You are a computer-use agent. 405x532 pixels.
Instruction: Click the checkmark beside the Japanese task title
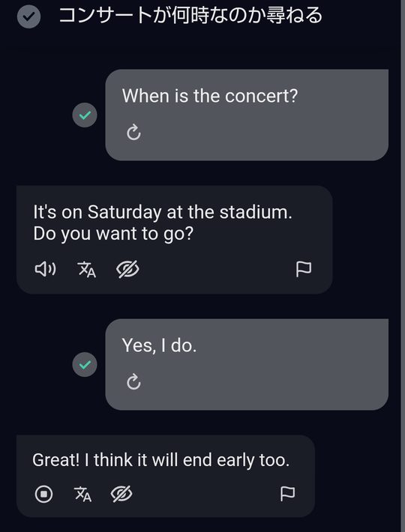(x=28, y=16)
